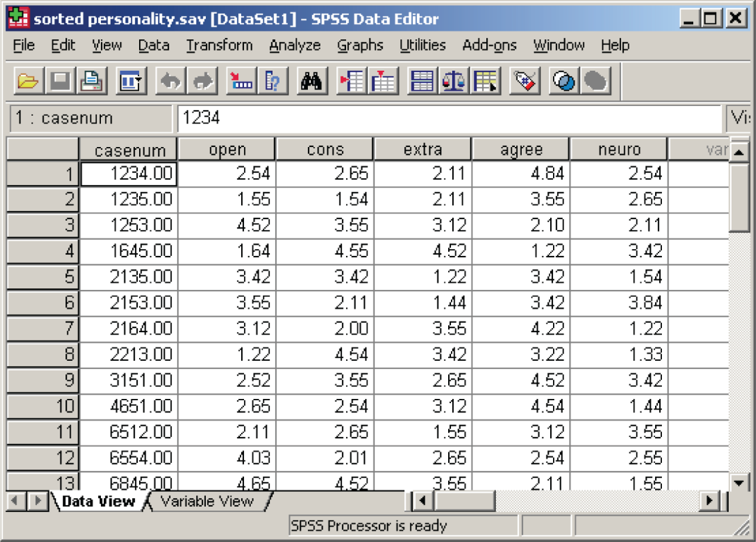756x542 pixels.
Task: Click casenum cell 3151.00
Action: pos(129,380)
